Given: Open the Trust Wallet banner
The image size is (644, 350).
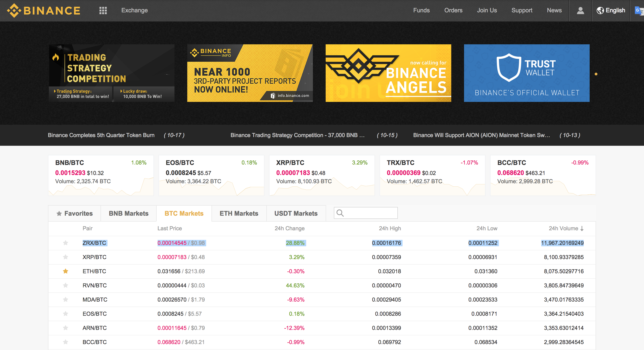Looking at the screenshot, I should click(526, 73).
